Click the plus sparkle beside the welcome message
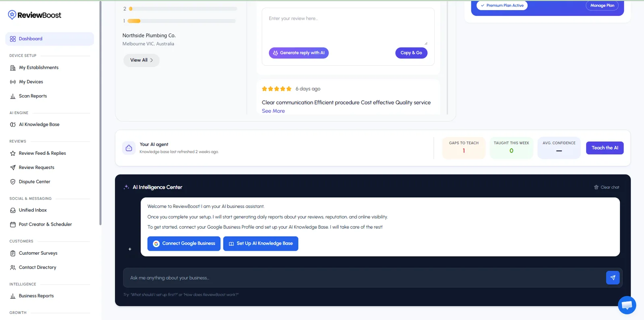Viewport: 644px width, 320px height. [x=130, y=249]
